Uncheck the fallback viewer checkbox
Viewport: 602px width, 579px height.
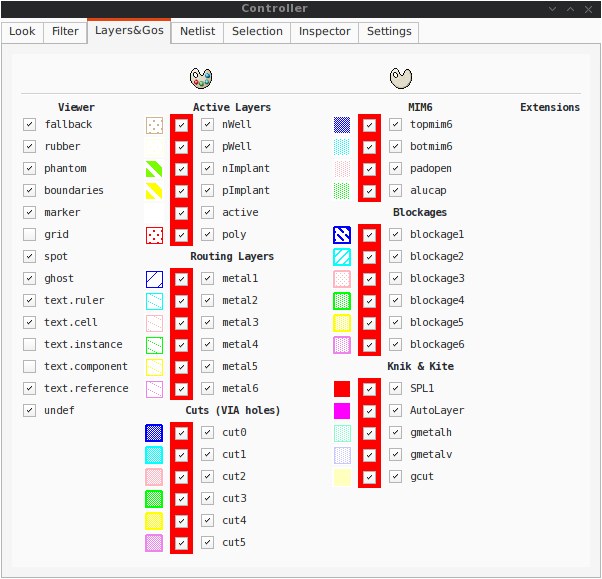click(x=29, y=124)
